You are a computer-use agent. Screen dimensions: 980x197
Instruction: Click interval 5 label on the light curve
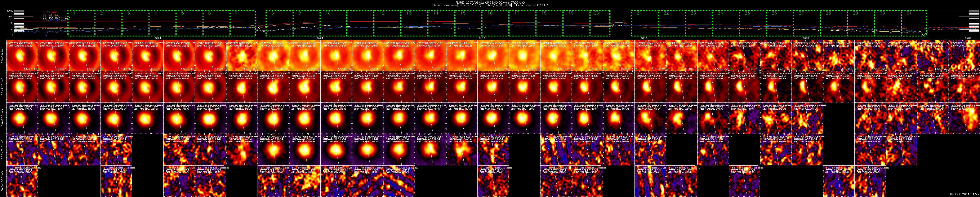(x=183, y=13)
